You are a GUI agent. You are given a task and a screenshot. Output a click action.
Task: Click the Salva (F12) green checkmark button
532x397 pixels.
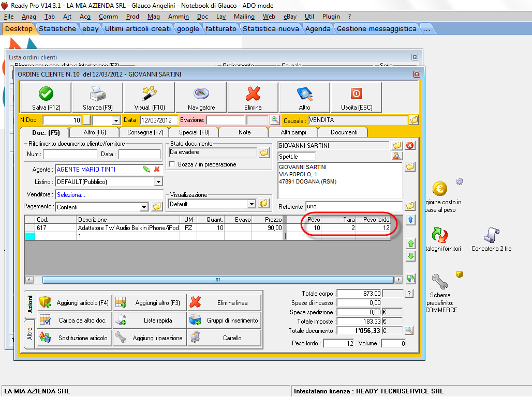46,98
